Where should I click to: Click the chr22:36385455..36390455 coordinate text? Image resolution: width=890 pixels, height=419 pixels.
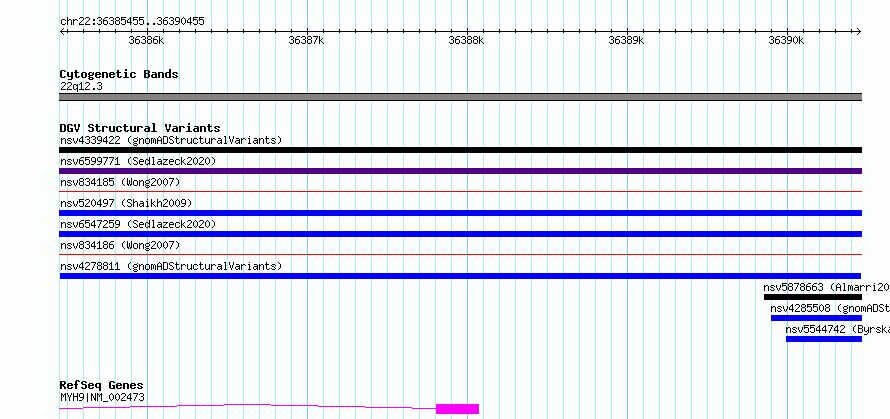point(132,22)
